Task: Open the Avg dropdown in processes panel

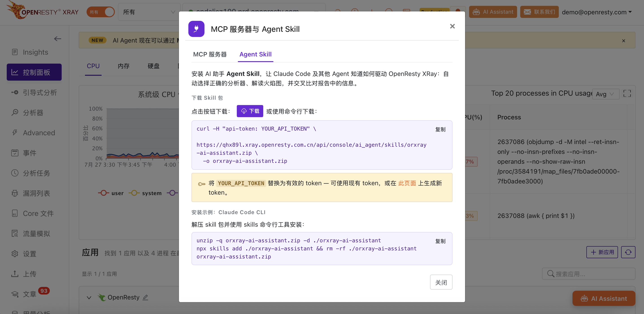Action: tap(605, 94)
